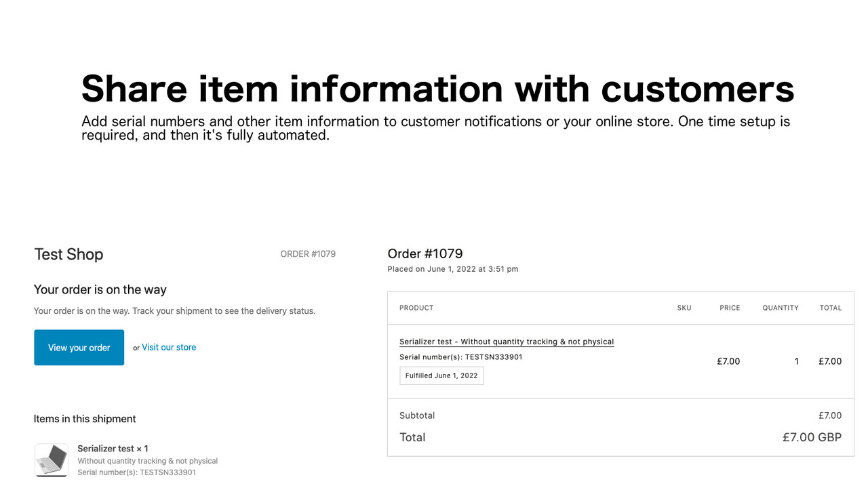Open the Serializer test product link
This screenshot has width=868, height=488.
(x=506, y=341)
